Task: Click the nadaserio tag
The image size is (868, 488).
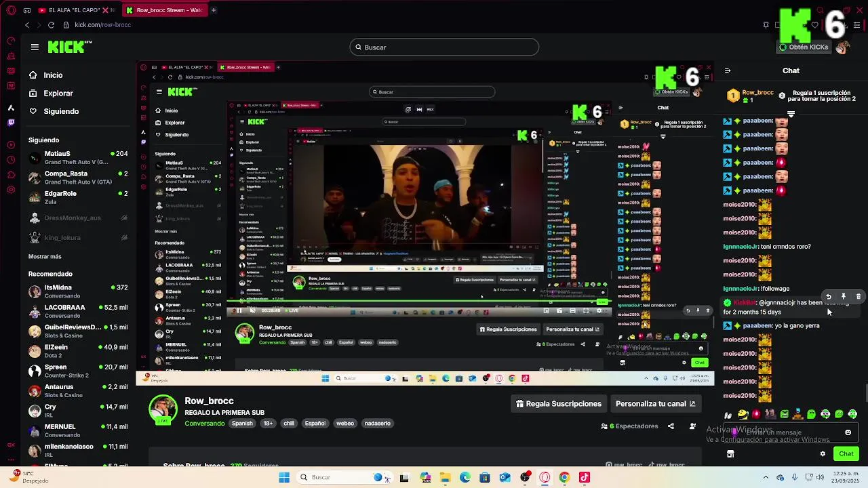Action: click(378, 424)
